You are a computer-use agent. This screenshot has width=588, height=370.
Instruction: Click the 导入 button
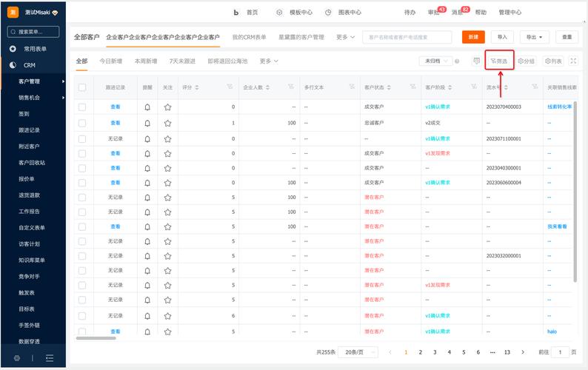pos(502,37)
